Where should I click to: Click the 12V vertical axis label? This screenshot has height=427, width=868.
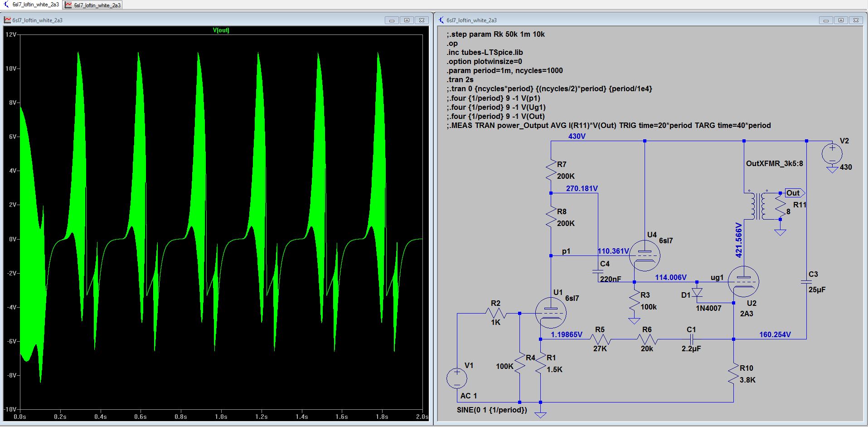[11, 34]
